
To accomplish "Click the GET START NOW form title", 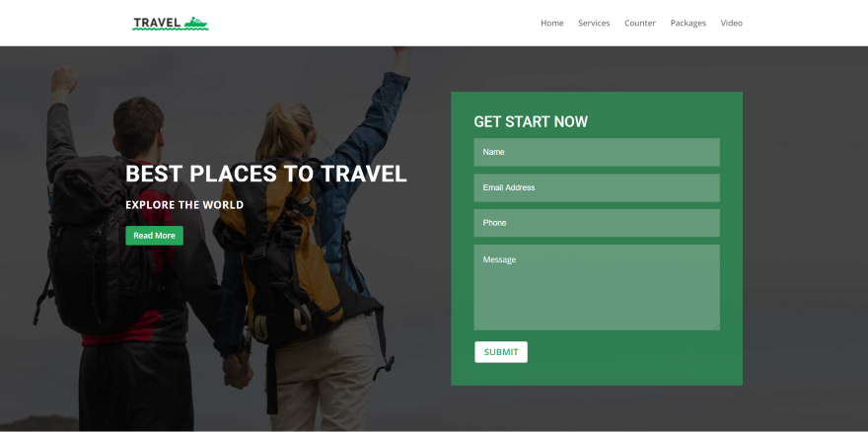I will click(531, 122).
